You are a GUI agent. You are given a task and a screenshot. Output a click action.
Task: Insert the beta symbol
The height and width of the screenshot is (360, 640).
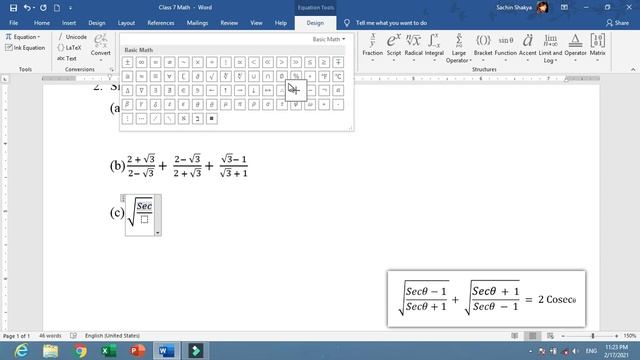127,104
